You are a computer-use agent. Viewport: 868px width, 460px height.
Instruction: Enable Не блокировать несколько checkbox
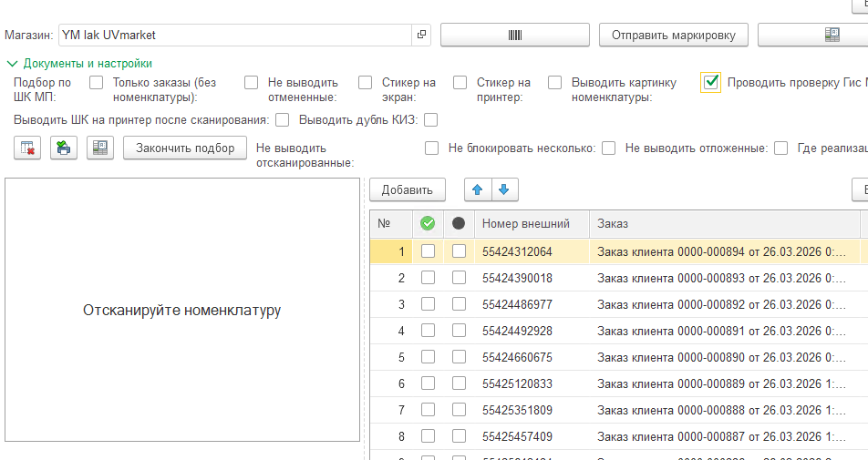[609, 148]
